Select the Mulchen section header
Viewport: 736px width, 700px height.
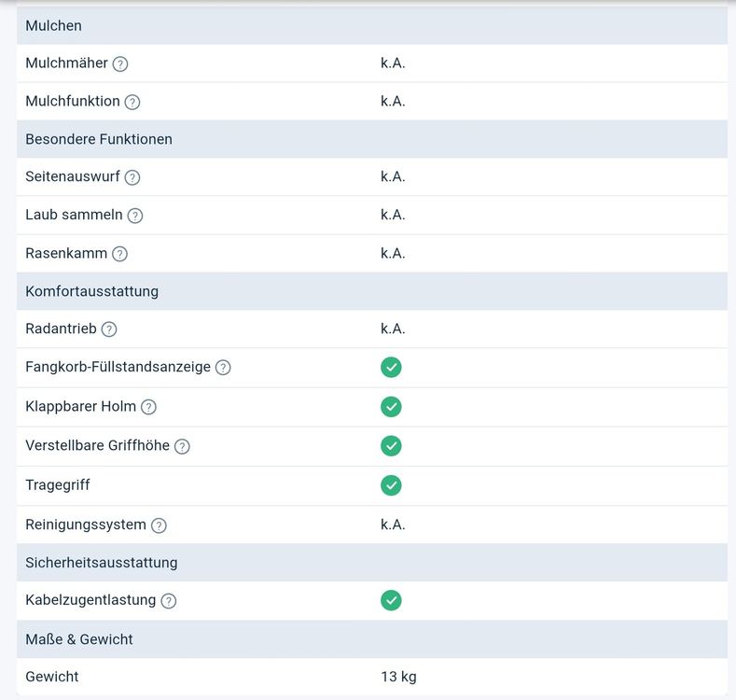pyautogui.click(x=372, y=26)
